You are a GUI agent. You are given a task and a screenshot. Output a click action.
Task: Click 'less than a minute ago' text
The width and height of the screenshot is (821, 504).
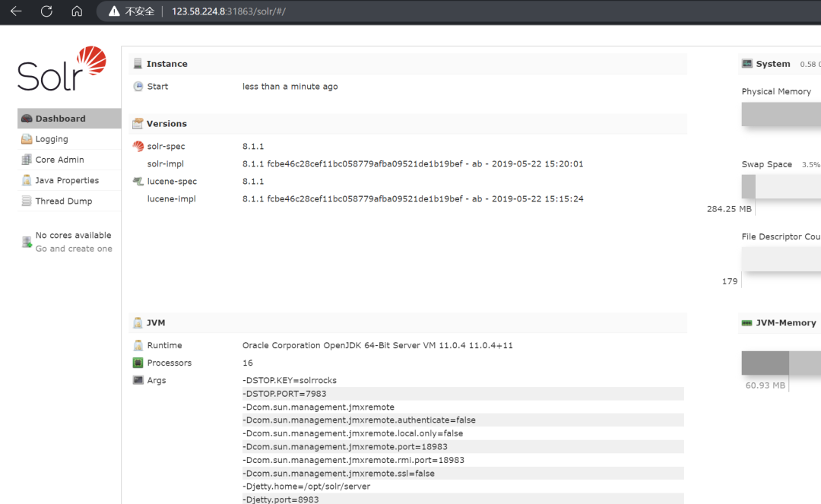click(290, 87)
